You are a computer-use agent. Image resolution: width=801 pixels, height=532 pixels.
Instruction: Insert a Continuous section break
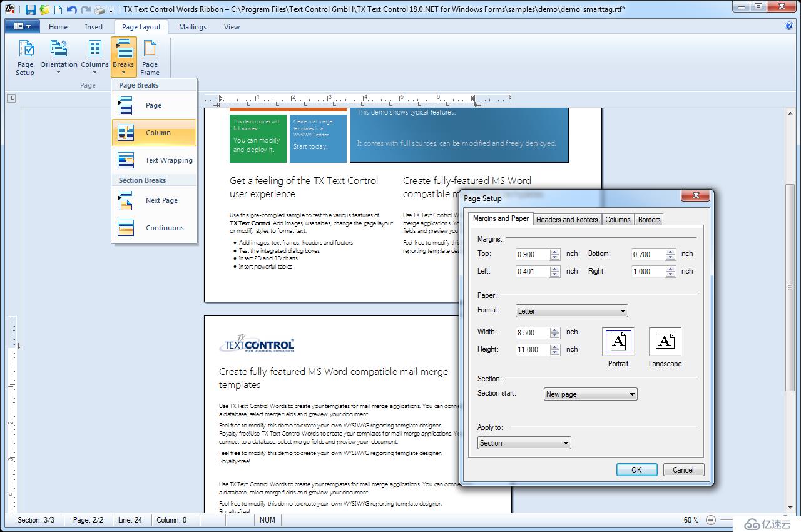coord(154,228)
